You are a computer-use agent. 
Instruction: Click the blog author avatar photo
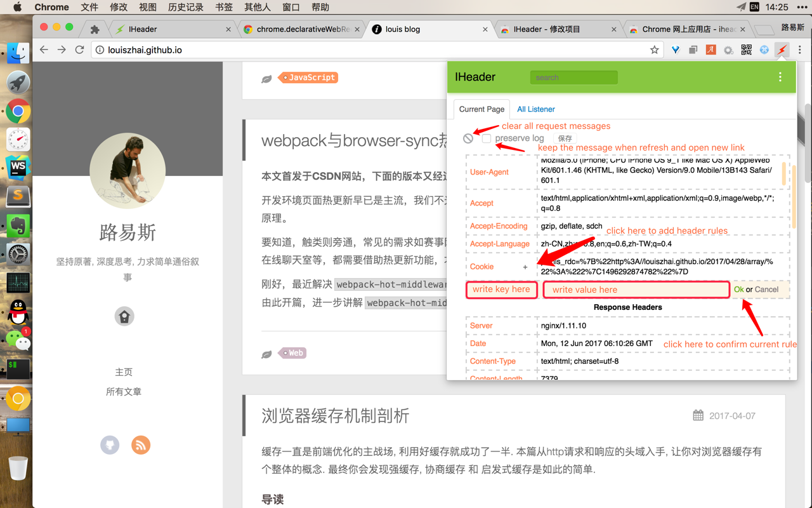[128, 171]
